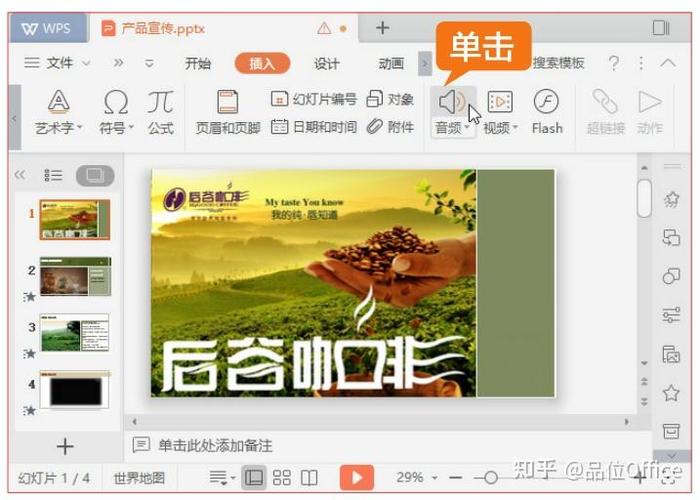Open the settings sliders icon in right sidebar
The width and height of the screenshot is (700, 500).
[671, 315]
